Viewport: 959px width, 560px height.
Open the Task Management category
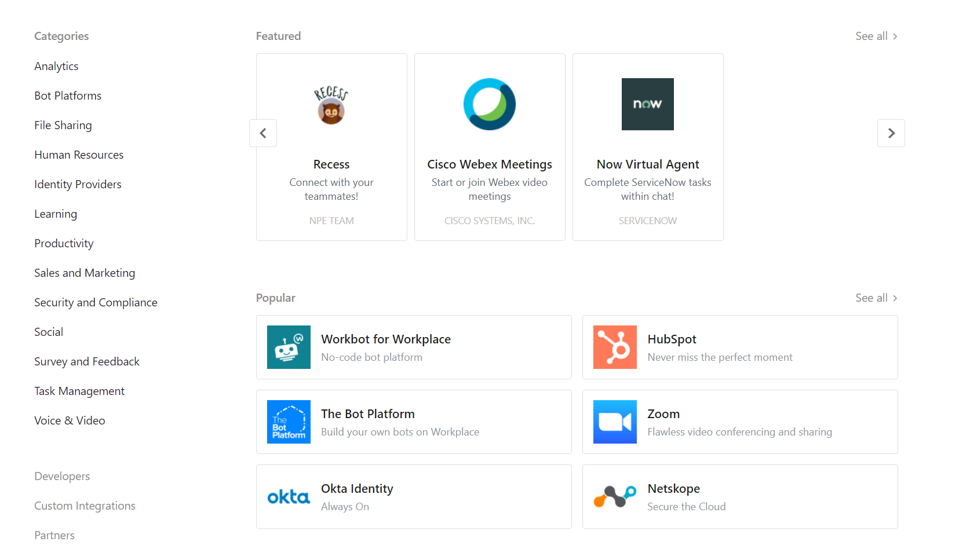(x=79, y=391)
